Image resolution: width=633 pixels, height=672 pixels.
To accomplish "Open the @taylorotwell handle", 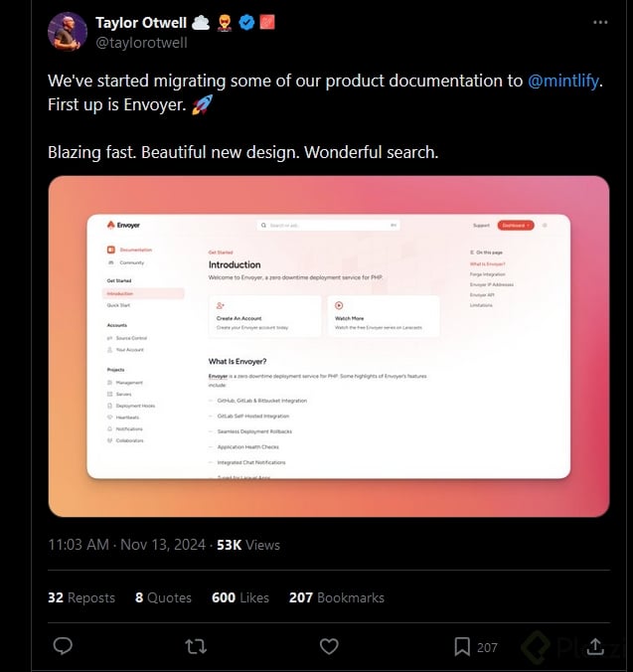I will tap(141, 43).
